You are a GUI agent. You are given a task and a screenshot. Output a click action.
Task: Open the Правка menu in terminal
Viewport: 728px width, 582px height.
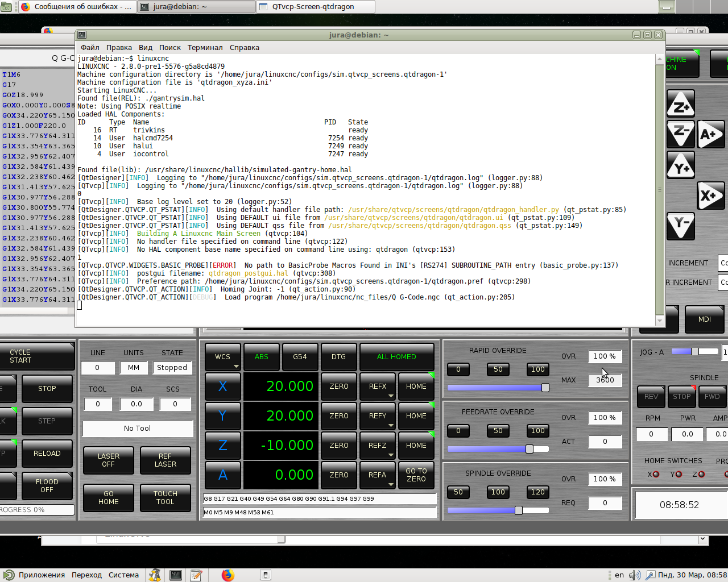tap(119, 48)
